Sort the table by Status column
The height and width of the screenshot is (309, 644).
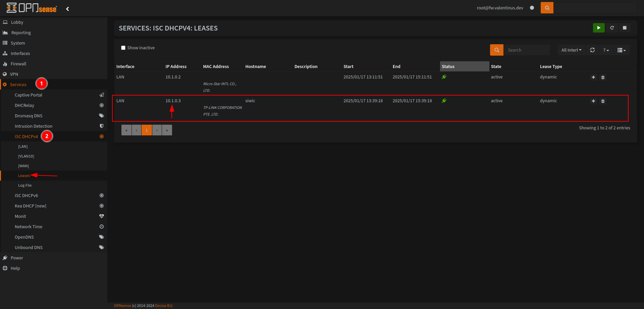(x=464, y=66)
